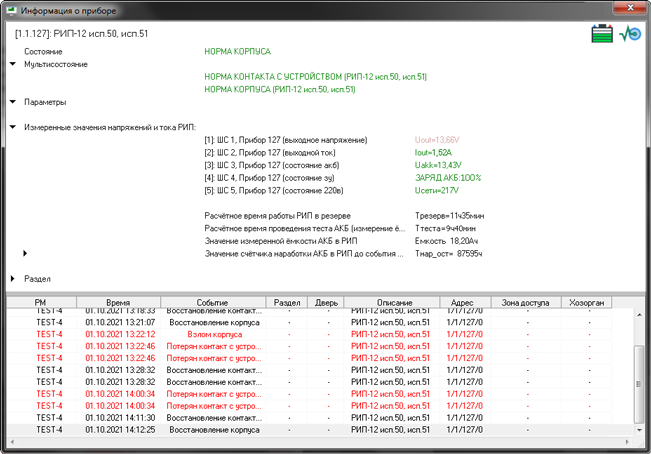This screenshot has height=454, width=651.
Task: Expand the Раздел section
Action: [x=13, y=278]
